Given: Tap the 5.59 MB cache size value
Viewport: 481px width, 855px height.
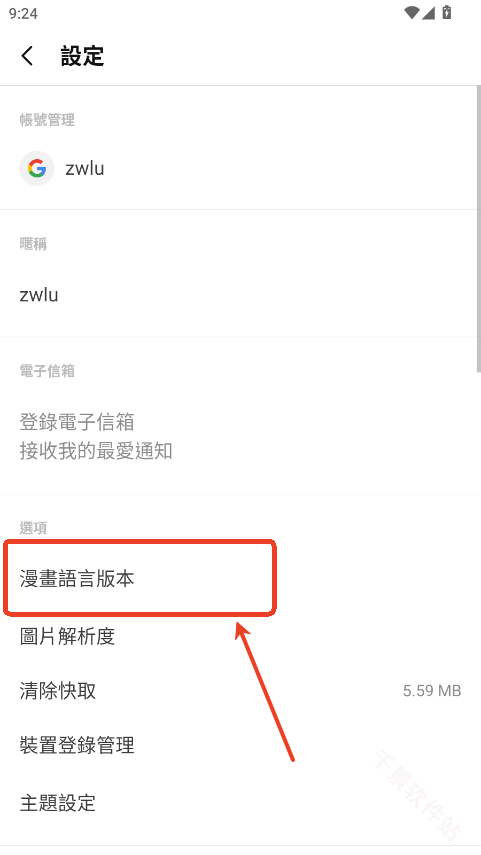Looking at the screenshot, I should click(432, 691).
